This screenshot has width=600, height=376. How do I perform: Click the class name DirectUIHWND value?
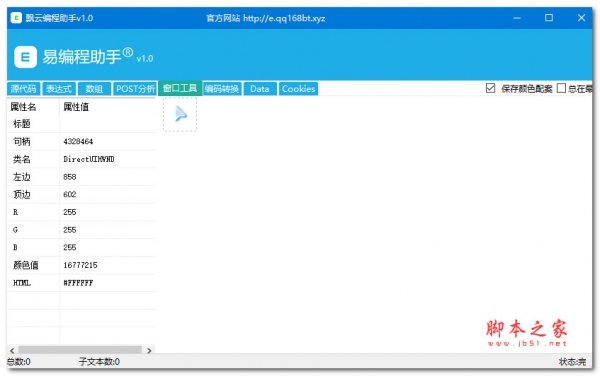pyautogui.click(x=89, y=159)
